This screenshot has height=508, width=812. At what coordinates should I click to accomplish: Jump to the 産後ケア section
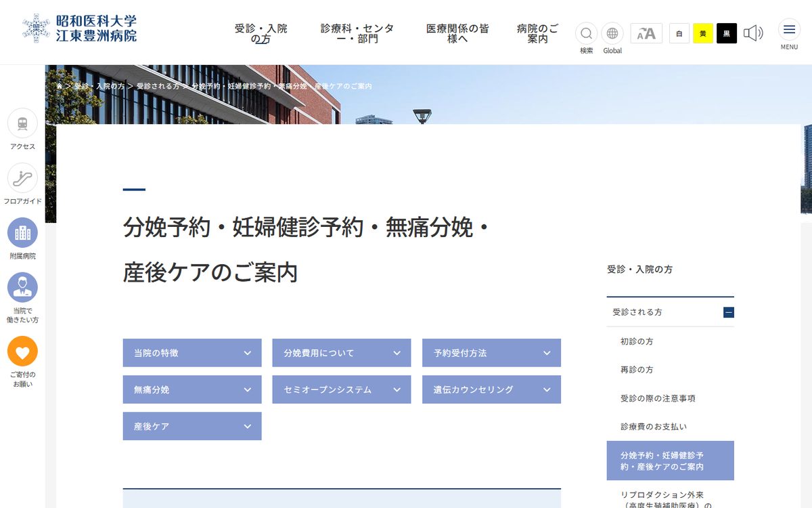point(192,426)
